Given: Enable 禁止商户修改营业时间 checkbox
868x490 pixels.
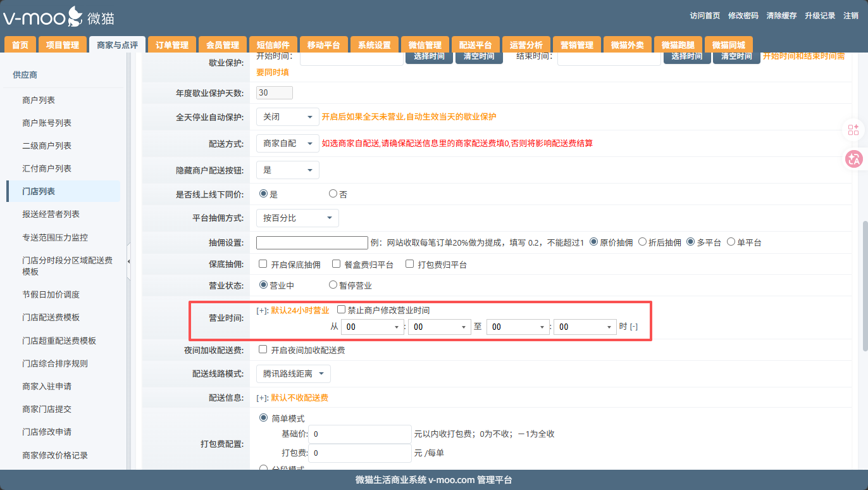Looking at the screenshot, I should point(342,310).
